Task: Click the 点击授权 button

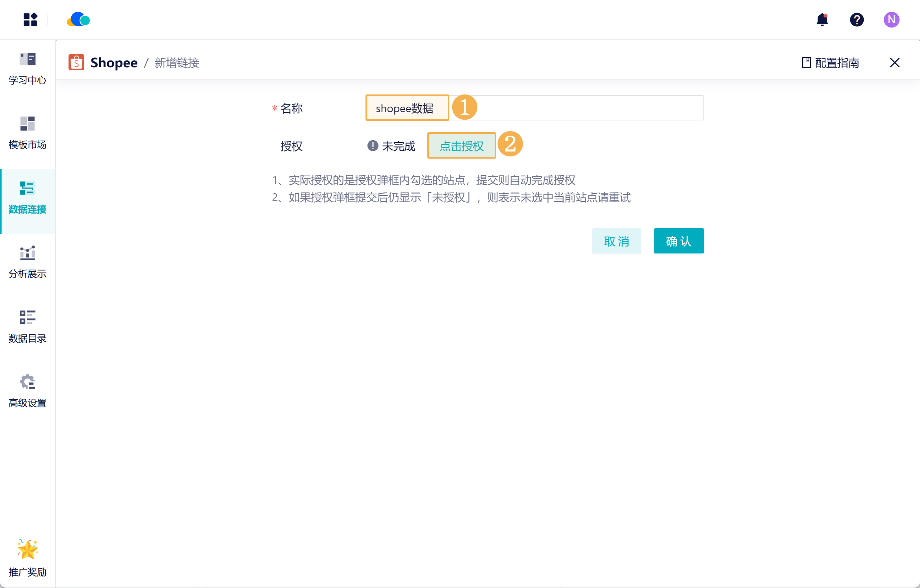Action: (x=461, y=146)
